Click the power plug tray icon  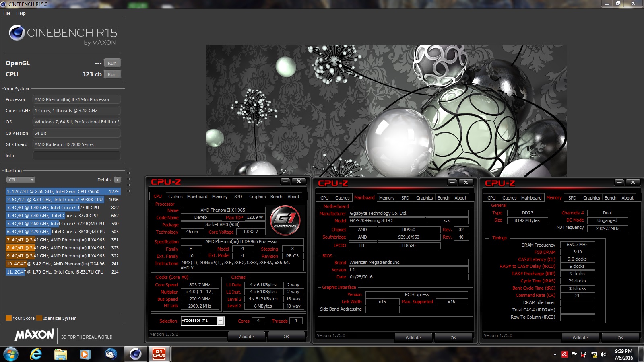(584, 354)
